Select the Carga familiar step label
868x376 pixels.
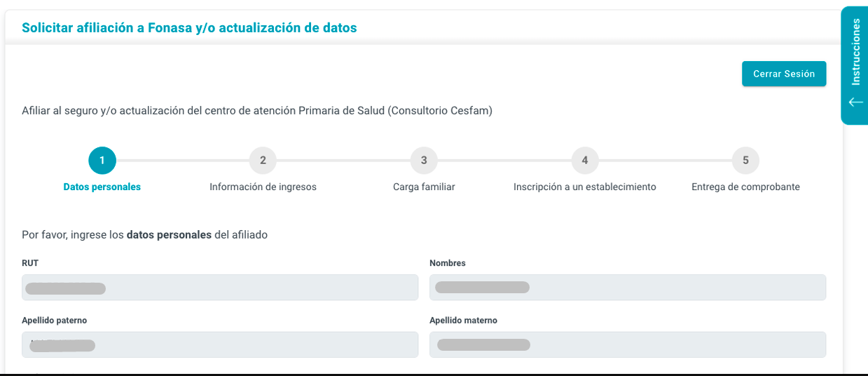(424, 187)
